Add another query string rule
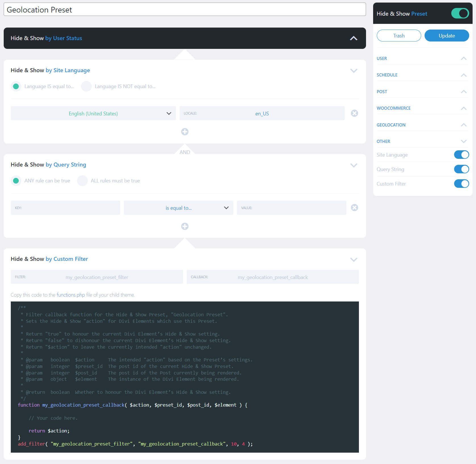 click(185, 226)
